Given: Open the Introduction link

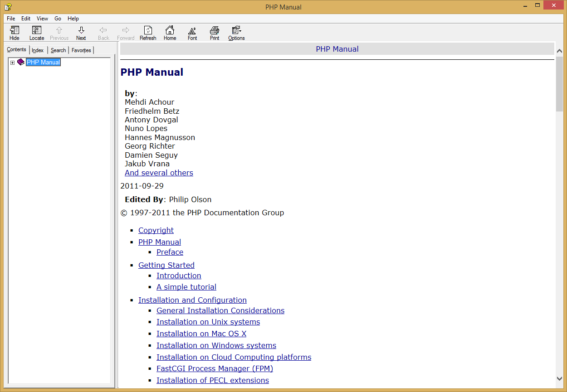Looking at the screenshot, I should click(x=179, y=276).
